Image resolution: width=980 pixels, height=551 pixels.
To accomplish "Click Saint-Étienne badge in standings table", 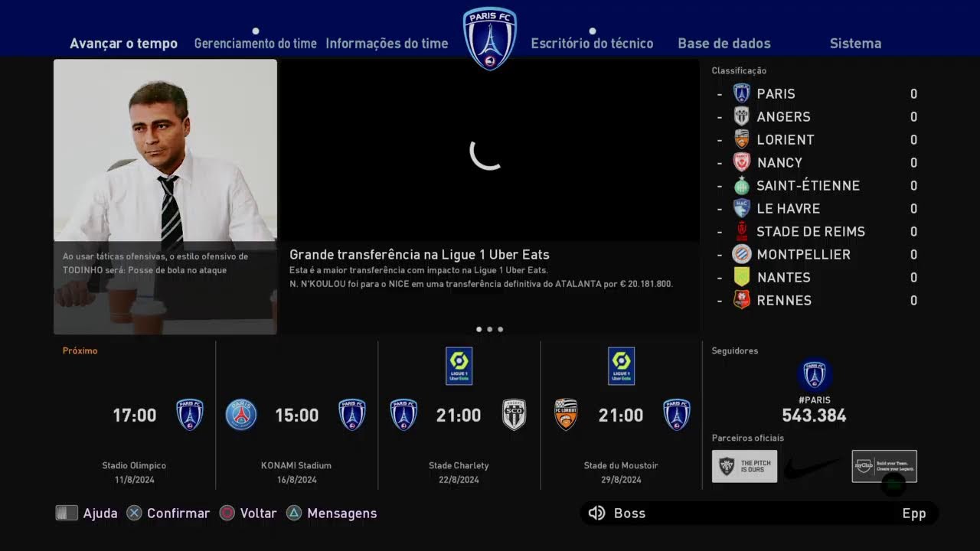I will 741,185.
